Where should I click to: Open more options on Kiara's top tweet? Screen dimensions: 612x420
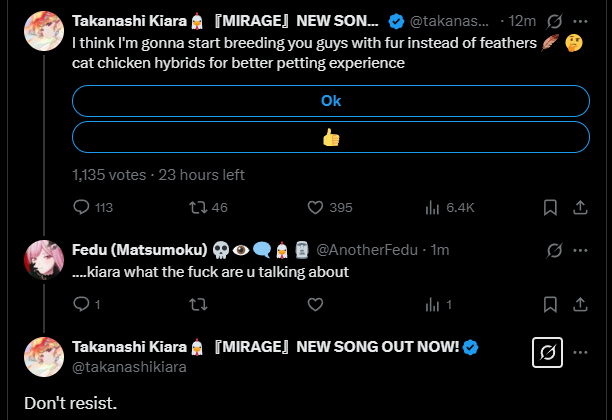[579, 20]
